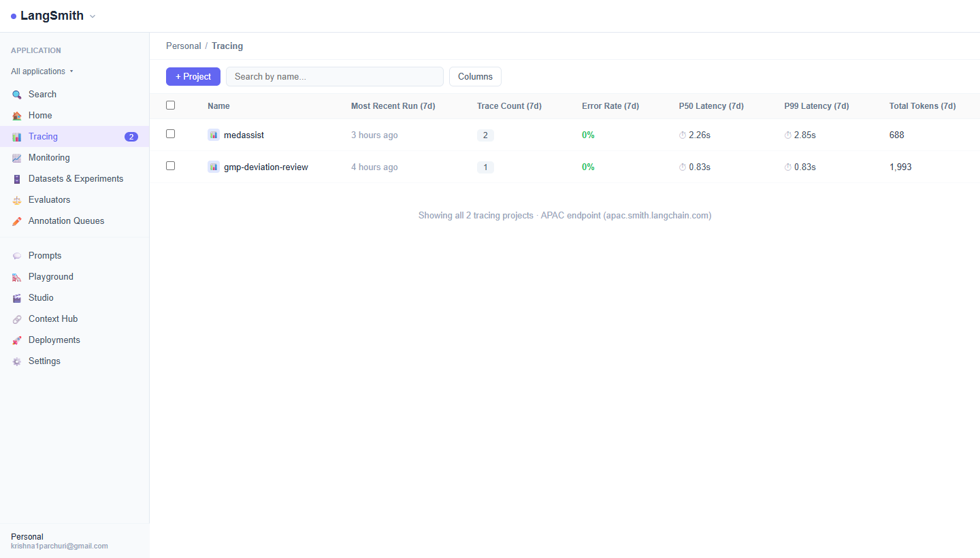
Task: Open Datasets & Experiments section
Action: [75, 179]
